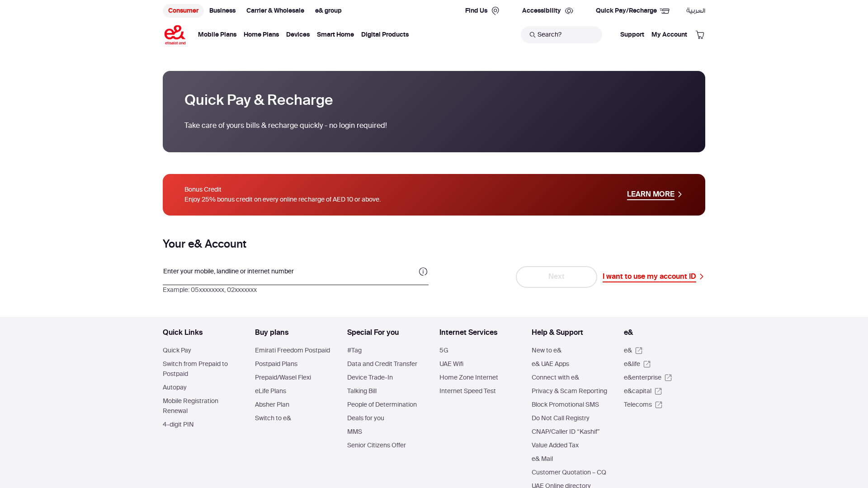Open the 4-digit PIN link
Image resolution: width=868 pixels, height=488 pixels.
[x=178, y=425]
